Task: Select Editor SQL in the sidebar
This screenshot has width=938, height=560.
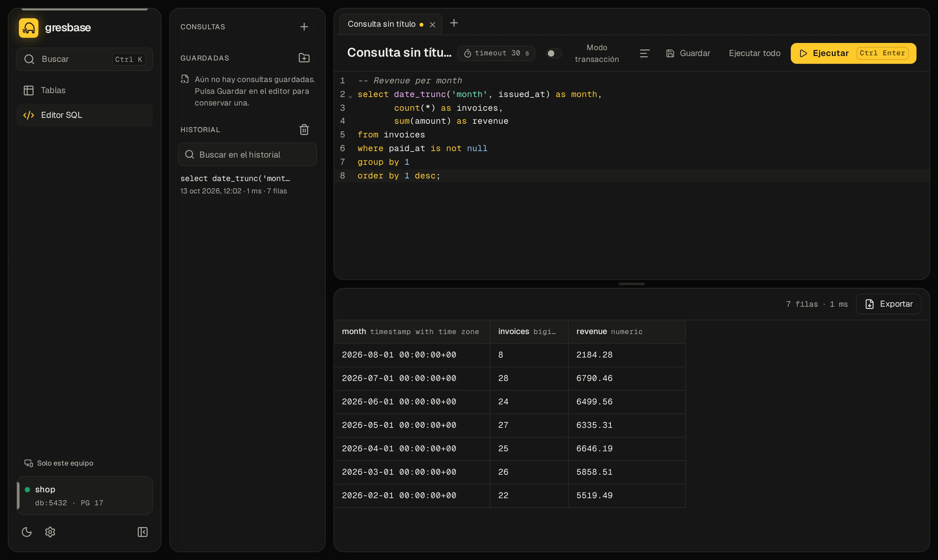Action: [85, 115]
